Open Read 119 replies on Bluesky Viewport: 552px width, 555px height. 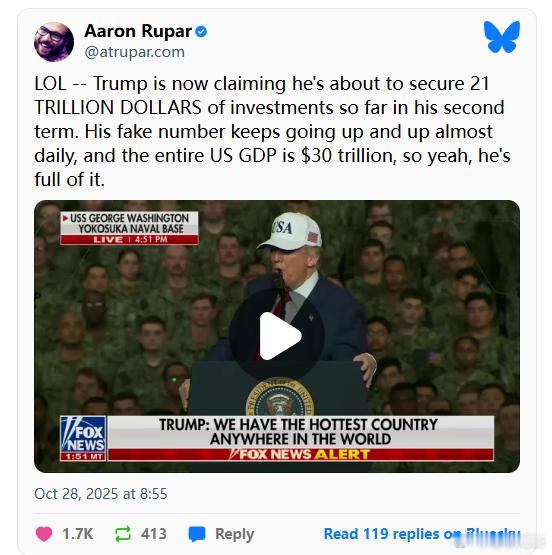point(422,534)
